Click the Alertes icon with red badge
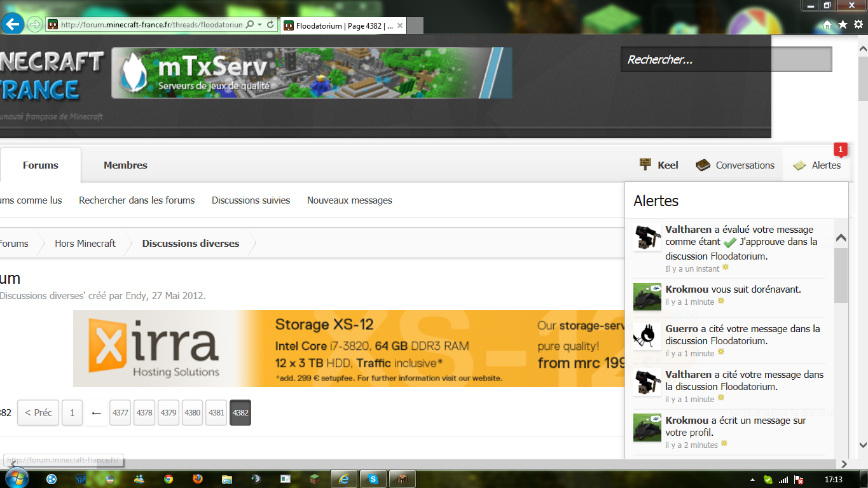This screenshot has width=868, height=488. [x=800, y=165]
